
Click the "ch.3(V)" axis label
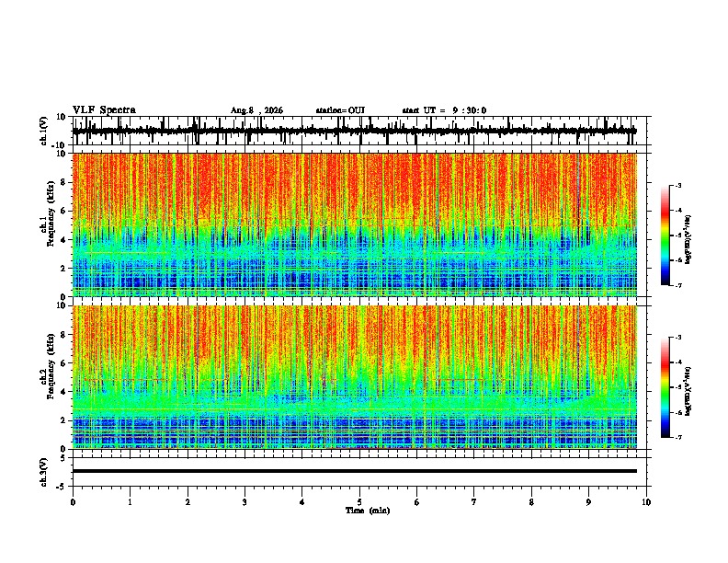[44, 472]
